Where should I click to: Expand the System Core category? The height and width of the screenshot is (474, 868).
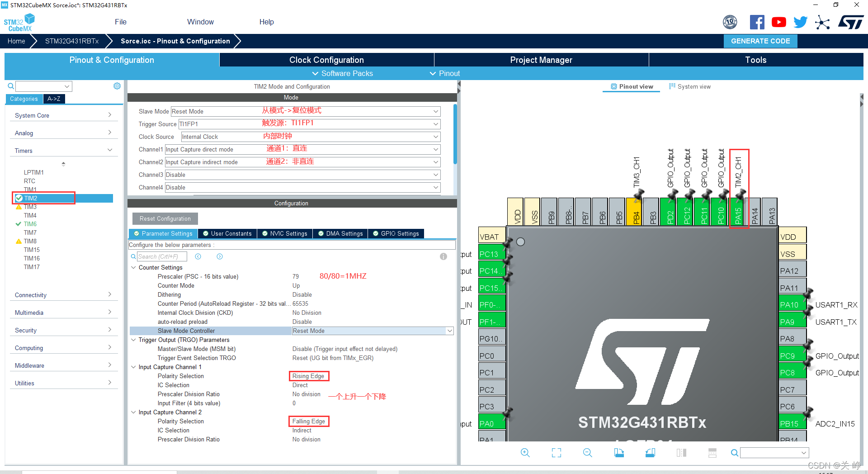(63, 115)
